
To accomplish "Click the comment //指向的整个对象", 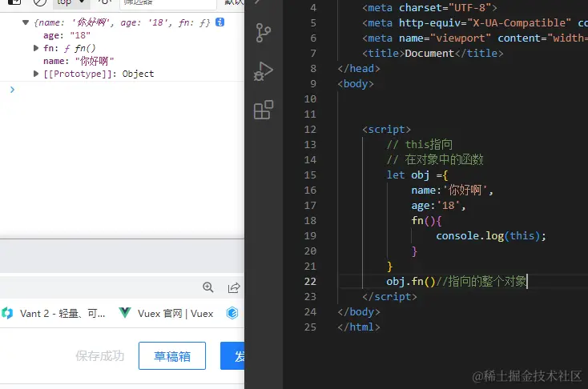I will pyautogui.click(x=481, y=281).
